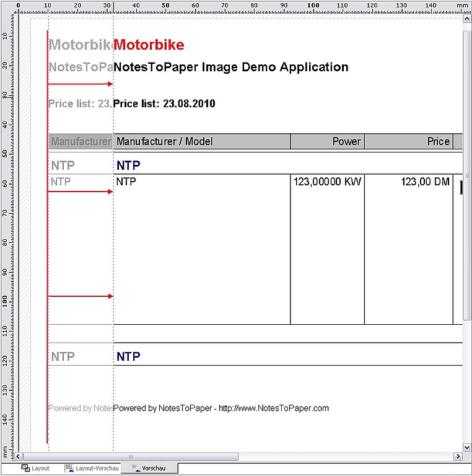Image resolution: width=472 pixels, height=476 pixels.
Task: Click the grey Motorbike ghost text
Action: point(81,45)
